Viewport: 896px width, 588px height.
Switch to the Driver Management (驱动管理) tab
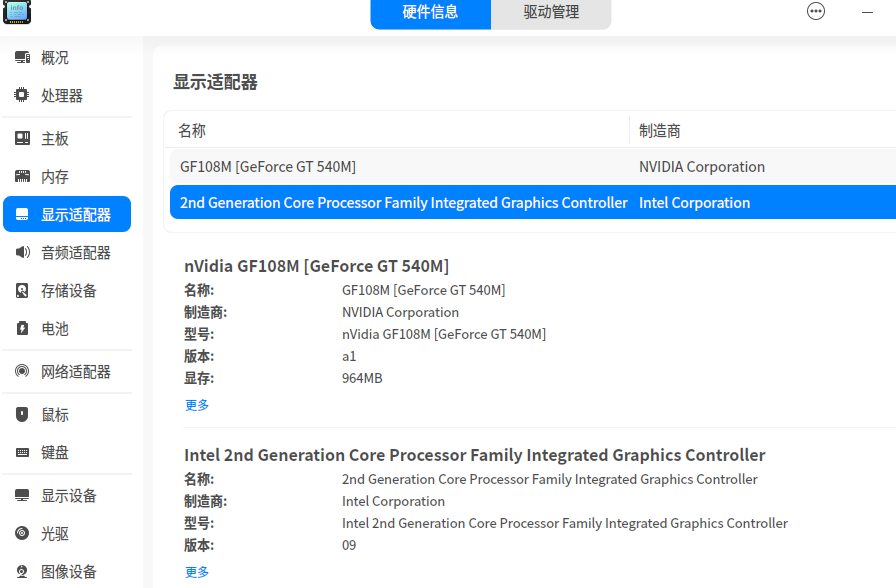551,13
